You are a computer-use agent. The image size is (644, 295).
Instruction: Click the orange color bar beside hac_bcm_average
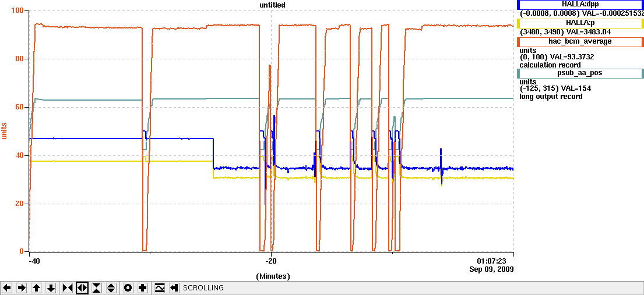(519, 41)
